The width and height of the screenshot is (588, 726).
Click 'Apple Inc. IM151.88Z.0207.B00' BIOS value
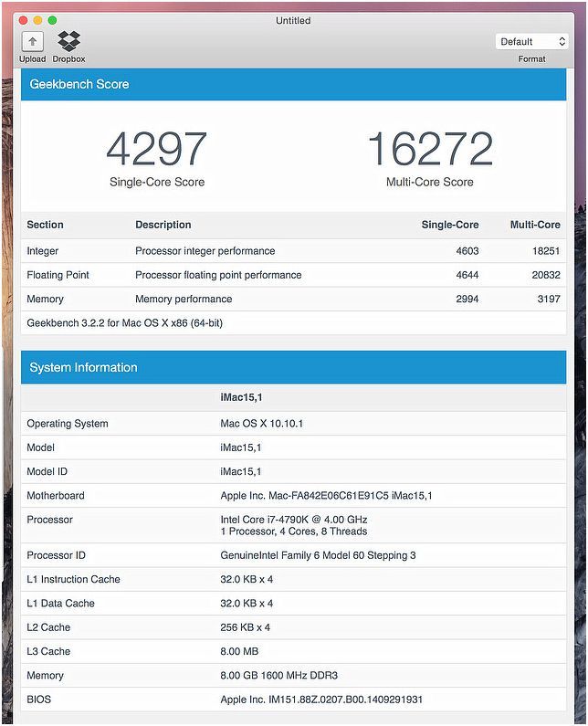(x=321, y=700)
